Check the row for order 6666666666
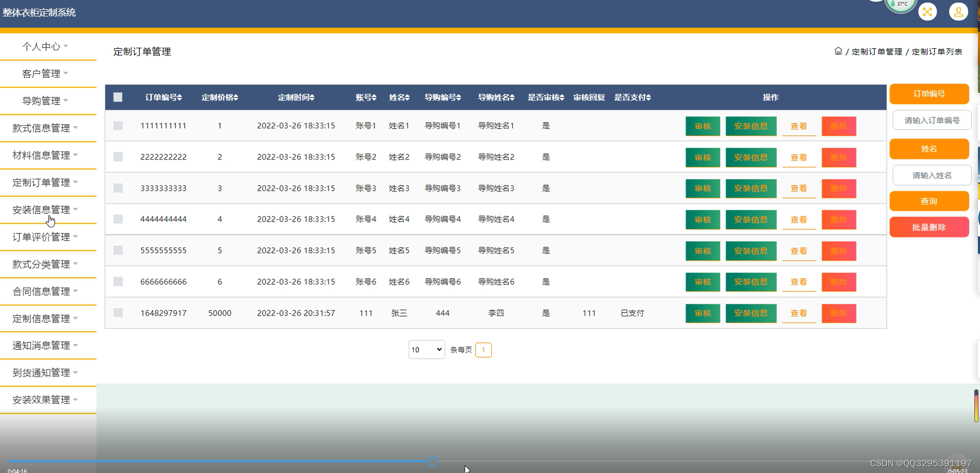Viewport: 980px width, 473px height. [118, 282]
